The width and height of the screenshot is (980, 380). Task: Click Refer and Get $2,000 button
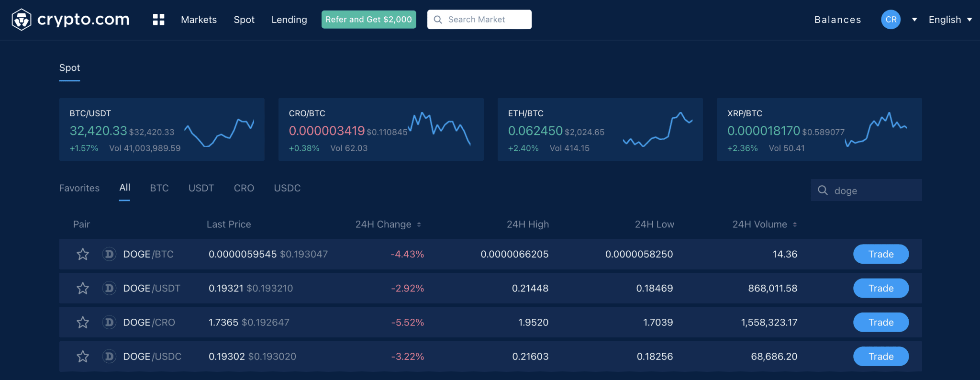369,20
